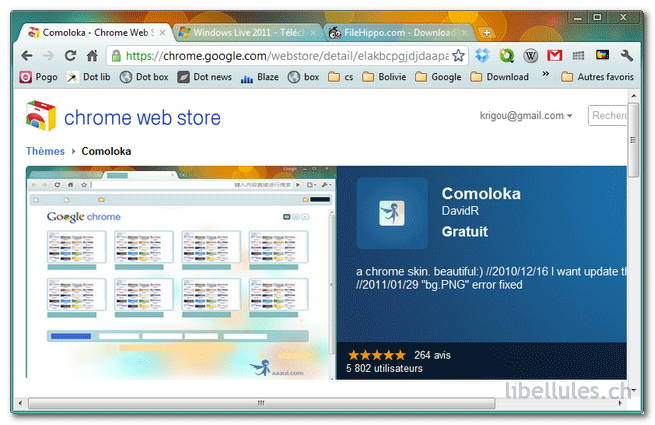Click the chrome web store title link

pos(142,118)
